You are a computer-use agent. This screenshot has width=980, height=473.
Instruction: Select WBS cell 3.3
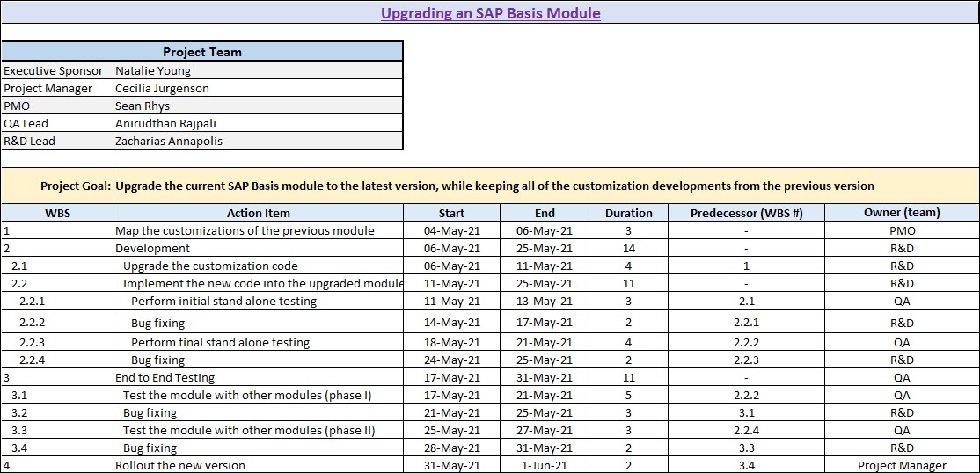coord(57,430)
